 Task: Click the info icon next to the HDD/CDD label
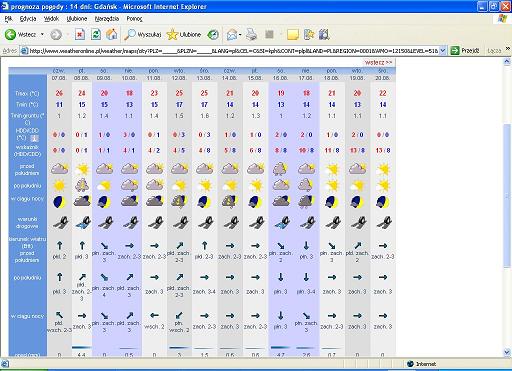(x=35, y=138)
